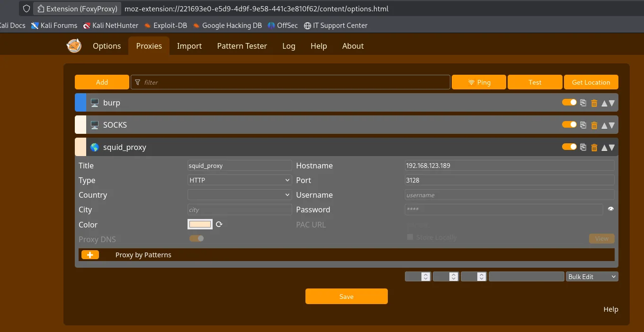This screenshot has width=644, height=332.
Task: Move the burp proxy up
Action: [604, 103]
